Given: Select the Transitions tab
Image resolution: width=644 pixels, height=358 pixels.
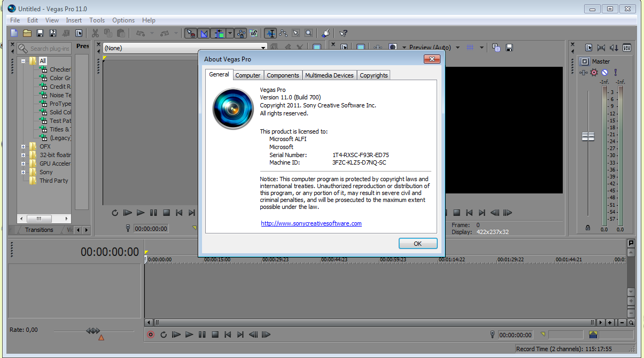Looking at the screenshot, I should pyautogui.click(x=38, y=230).
